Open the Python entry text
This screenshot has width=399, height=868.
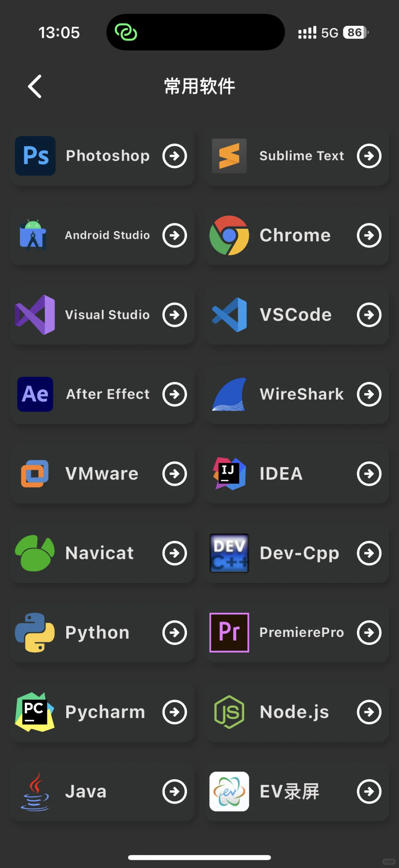(98, 633)
